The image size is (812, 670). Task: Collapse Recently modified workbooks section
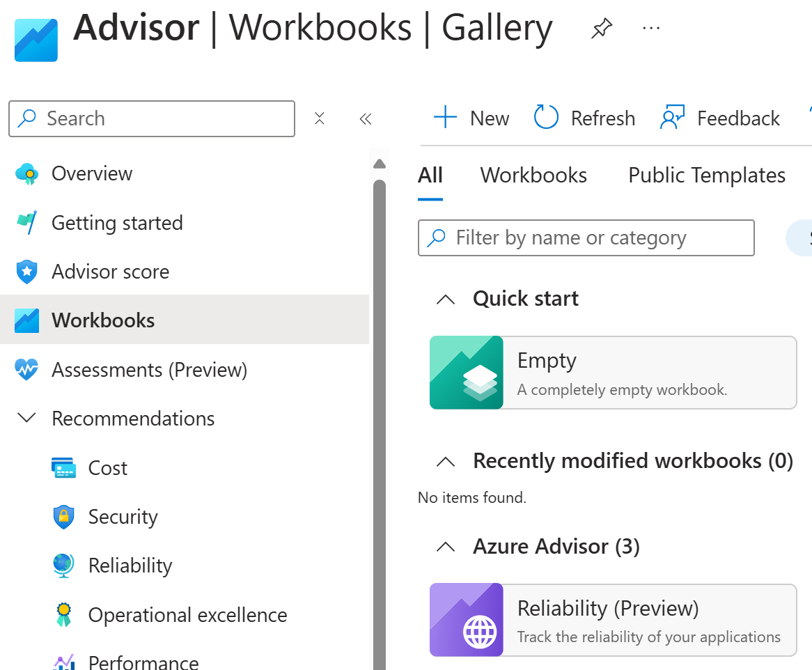tap(446, 461)
